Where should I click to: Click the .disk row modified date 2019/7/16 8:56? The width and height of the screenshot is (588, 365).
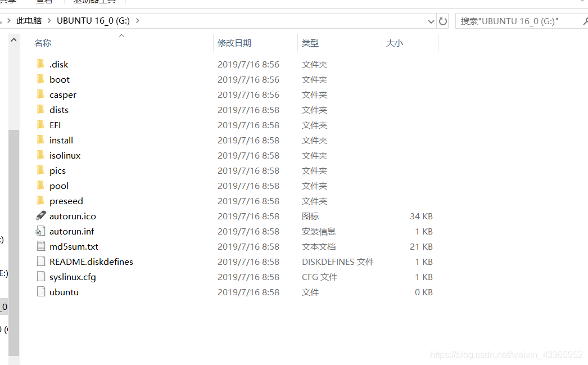click(248, 65)
